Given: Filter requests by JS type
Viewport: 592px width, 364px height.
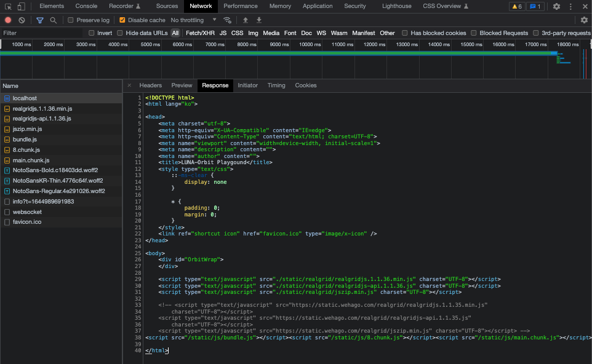Looking at the screenshot, I should pos(223,33).
